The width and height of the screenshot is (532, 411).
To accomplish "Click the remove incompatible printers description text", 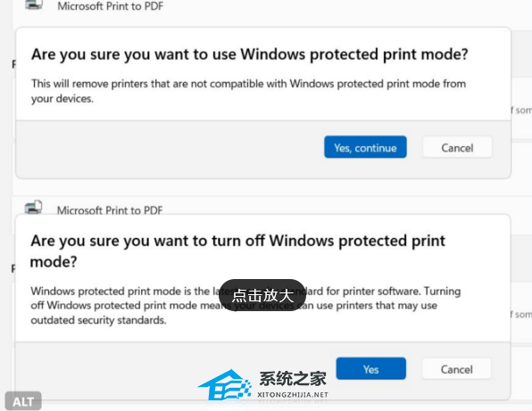I will [248, 91].
